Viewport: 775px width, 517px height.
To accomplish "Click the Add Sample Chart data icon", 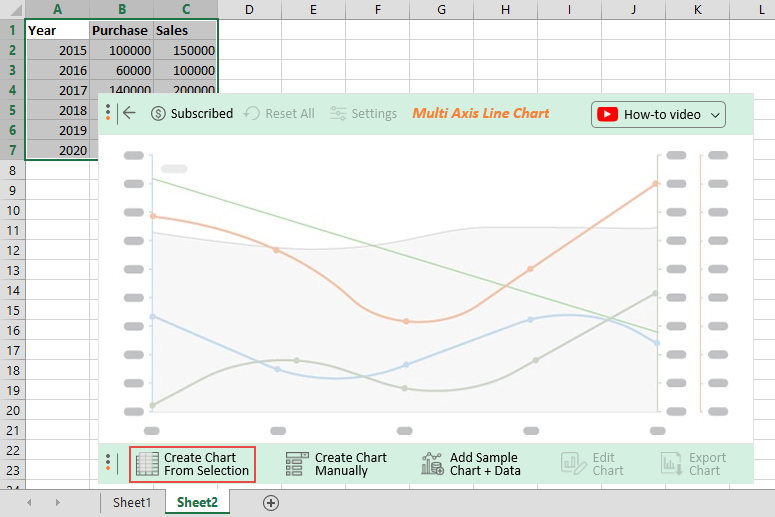I will click(x=432, y=464).
